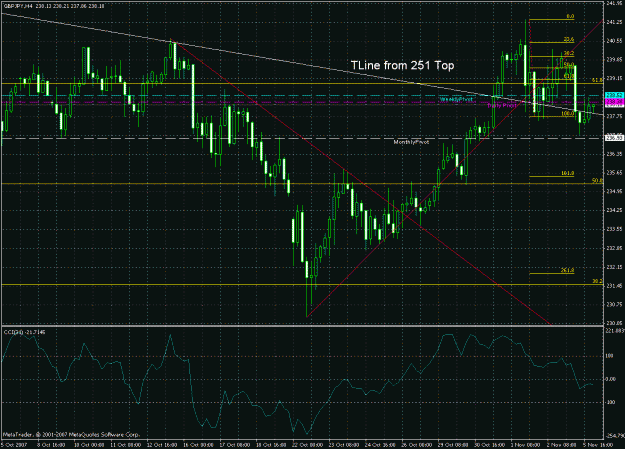Click the '18 Oct 16:00' time axis label
Viewport: 625px width, 449px height.
coord(272,445)
